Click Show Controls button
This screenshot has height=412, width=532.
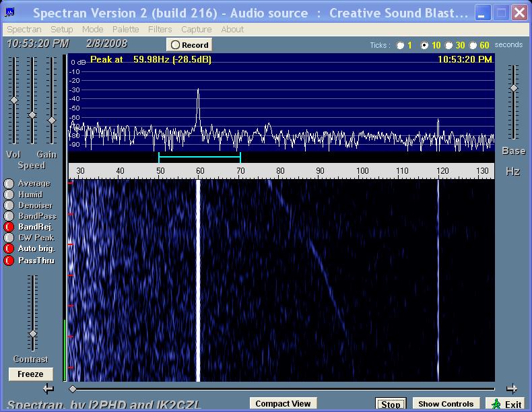pos(446,404)
